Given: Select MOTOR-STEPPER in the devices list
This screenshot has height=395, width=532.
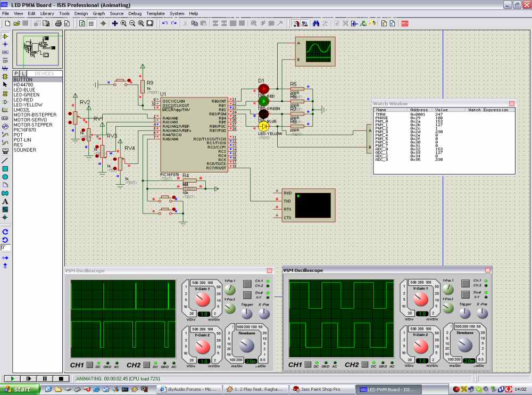Looking at the screenshot, I should pos(37,125).
